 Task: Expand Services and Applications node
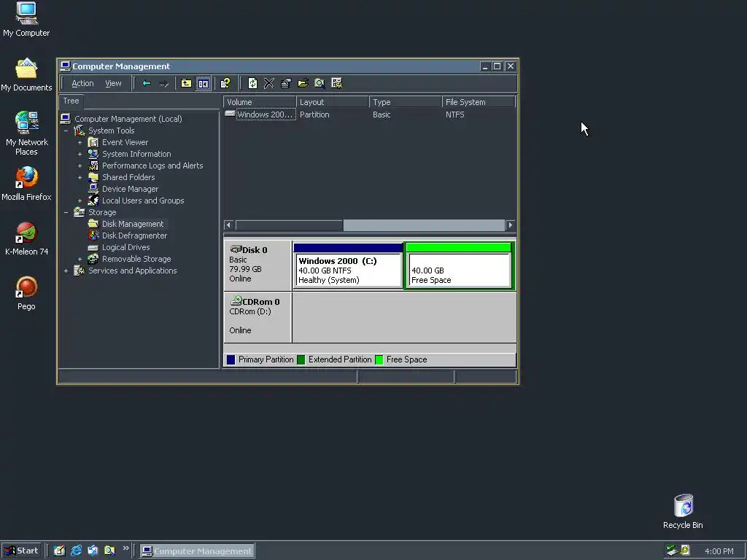[66, 271]
